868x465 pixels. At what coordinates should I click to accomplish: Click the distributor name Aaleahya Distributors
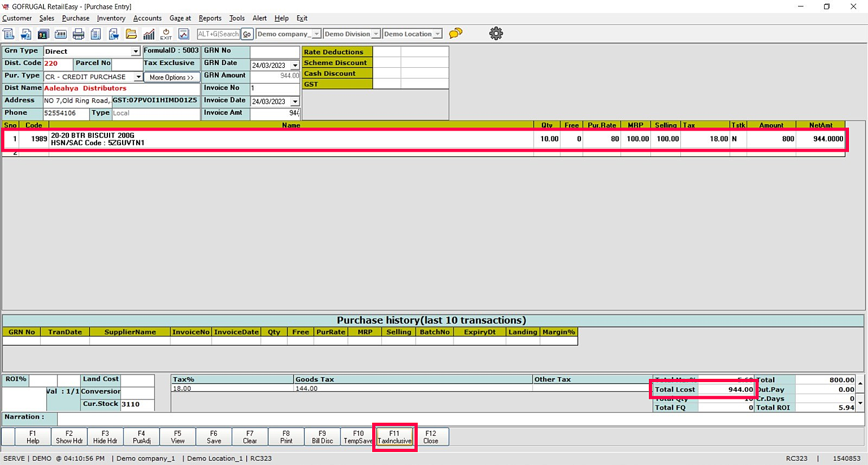(x=85, y=88)
